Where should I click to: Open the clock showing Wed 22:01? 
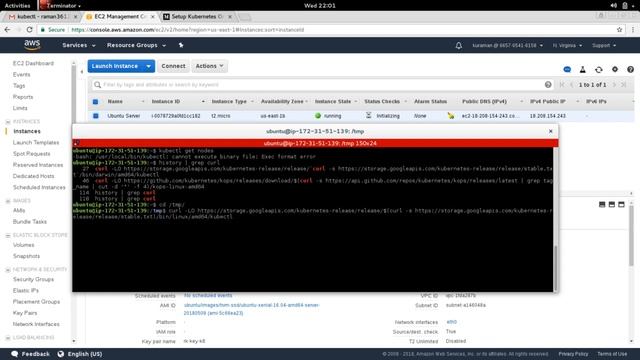[320, 5]
